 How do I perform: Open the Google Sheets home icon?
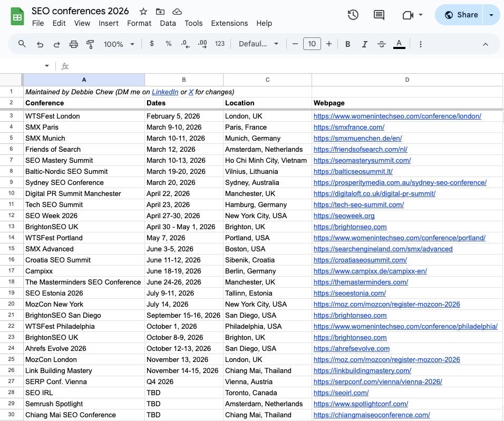click(x=17, y=16)
